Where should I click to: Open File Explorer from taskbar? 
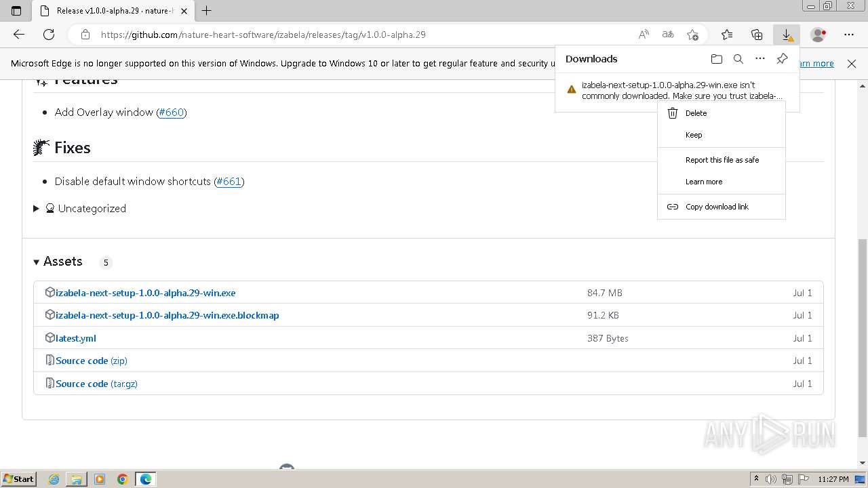pyautogui.click(x=77, y=479)
